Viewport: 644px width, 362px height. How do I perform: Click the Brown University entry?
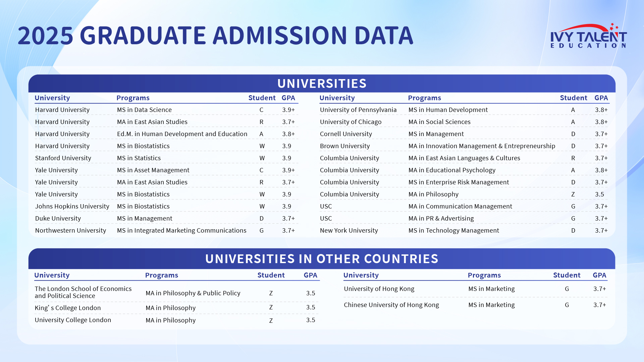point(345,146)
